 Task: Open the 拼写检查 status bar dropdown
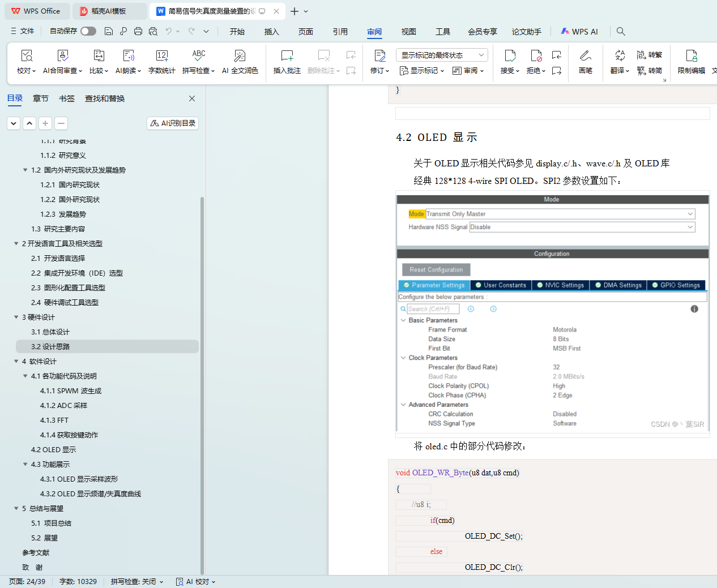coord(137,582)
